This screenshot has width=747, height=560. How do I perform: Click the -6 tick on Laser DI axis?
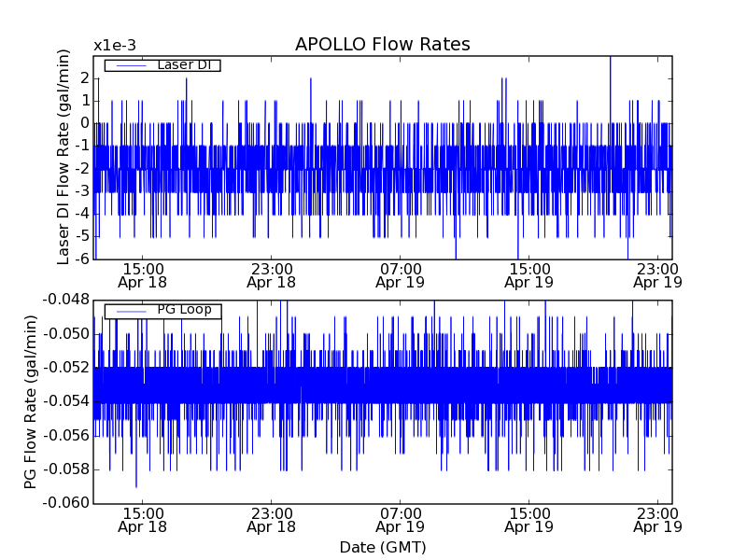click(82, 259)
